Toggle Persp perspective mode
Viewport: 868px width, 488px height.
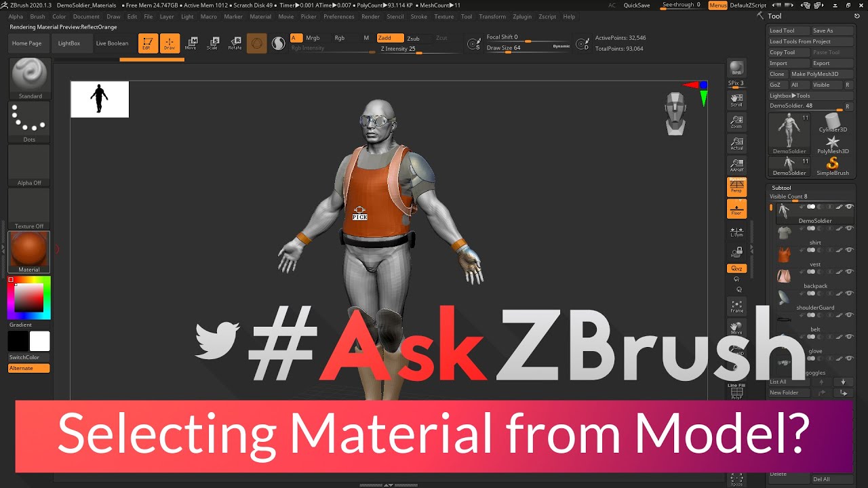point(736,187)
